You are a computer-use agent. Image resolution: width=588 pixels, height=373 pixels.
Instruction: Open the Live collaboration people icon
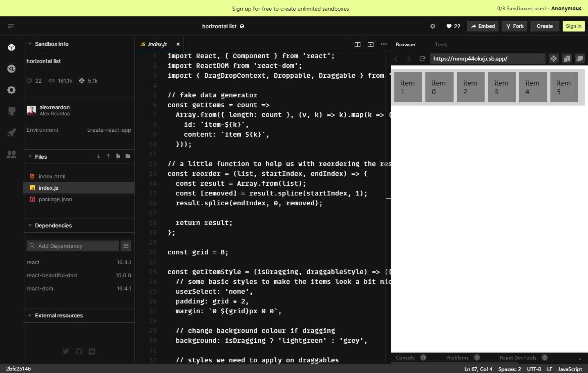(x=11, y=154)
